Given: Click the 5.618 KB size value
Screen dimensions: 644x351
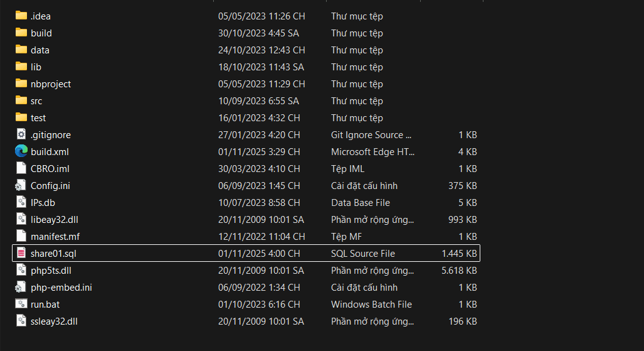Looking at the screenshot, I should (x=459, y=271).
